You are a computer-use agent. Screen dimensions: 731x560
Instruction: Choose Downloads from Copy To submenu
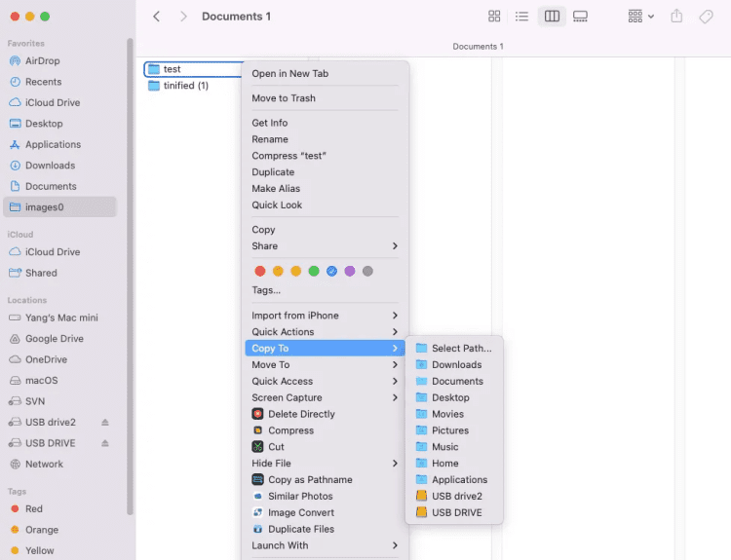pyautogui.click(x=456, y=365)
